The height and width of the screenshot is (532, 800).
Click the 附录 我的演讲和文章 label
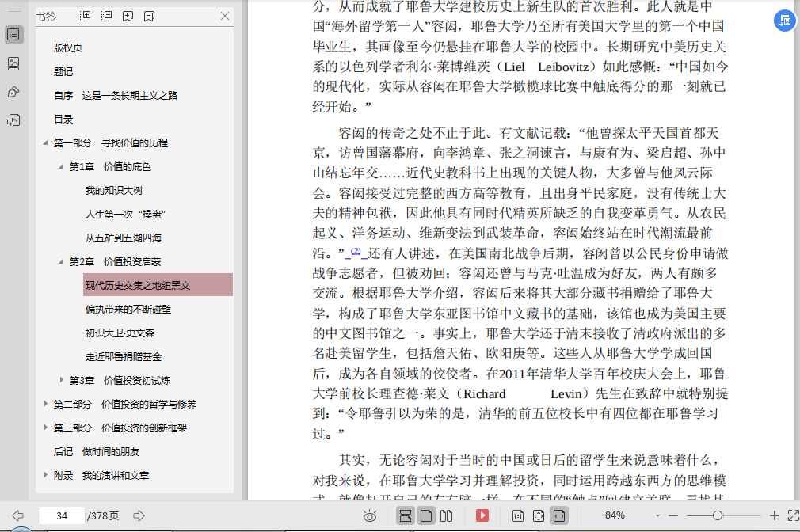coord(101,475)
